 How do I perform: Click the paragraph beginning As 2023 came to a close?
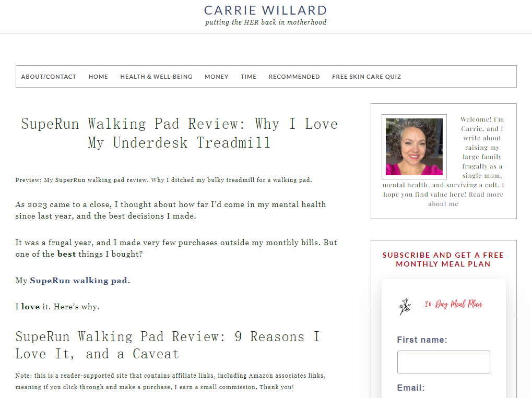point(171,210)
